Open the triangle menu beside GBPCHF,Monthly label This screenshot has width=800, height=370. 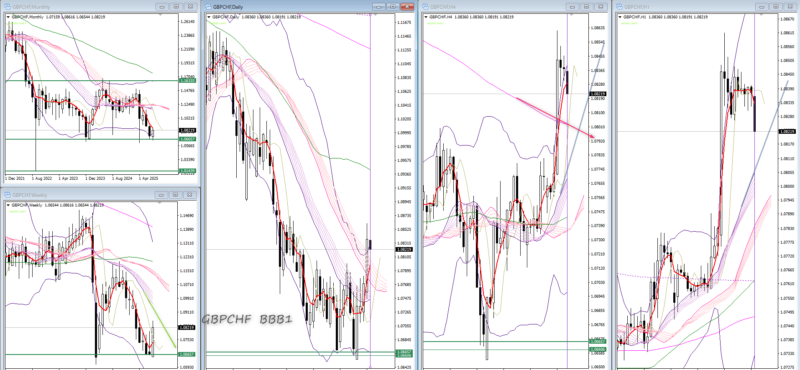click(x=8, y=17)
